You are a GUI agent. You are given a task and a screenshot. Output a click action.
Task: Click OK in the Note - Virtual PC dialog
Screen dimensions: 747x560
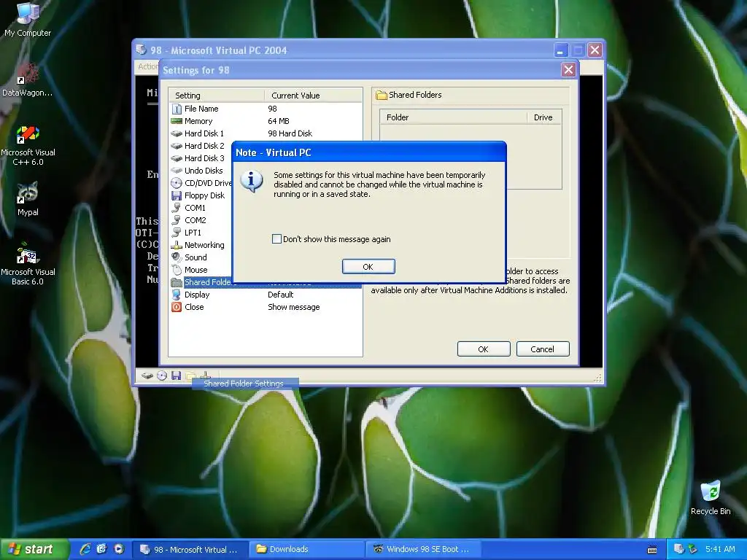click(368, 267)
